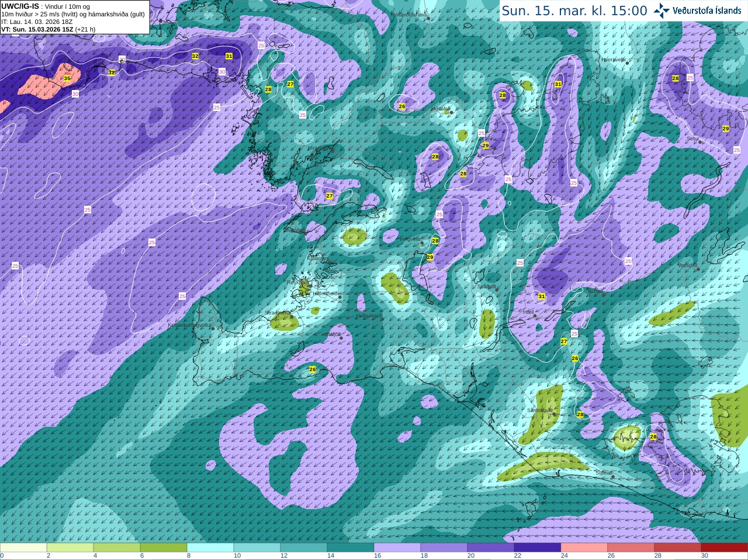The height and width of the screenshot is (560, 748).
Task: Click the yellow 29 marker below Þingvellir
Action: 430,257
